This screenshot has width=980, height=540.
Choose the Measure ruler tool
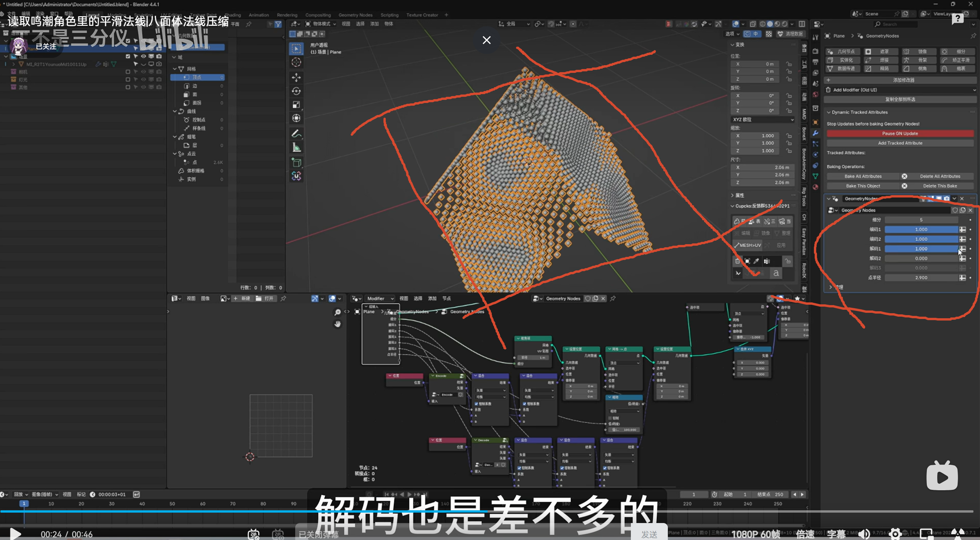(x=296, y=147)
